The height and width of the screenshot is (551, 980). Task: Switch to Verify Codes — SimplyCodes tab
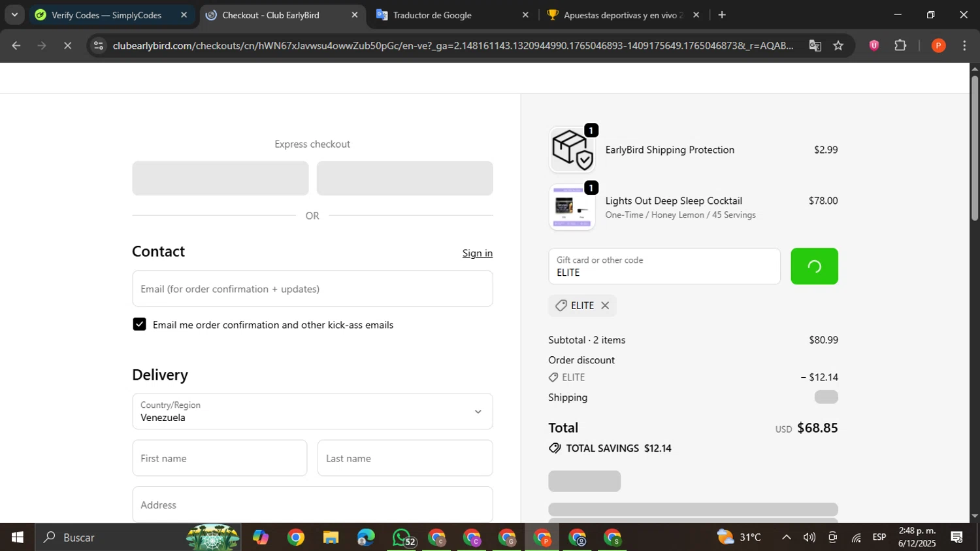[106, 15]
